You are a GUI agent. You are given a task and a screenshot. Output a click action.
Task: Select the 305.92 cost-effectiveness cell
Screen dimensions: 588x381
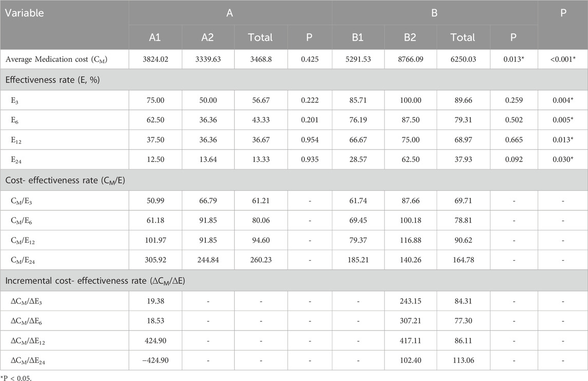(x=155, y=260)
